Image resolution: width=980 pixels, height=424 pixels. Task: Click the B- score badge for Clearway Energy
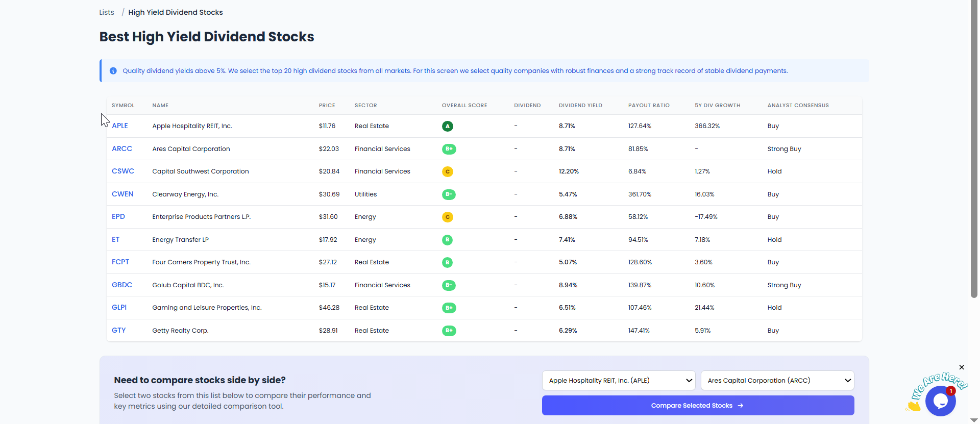tap(449, 194)
